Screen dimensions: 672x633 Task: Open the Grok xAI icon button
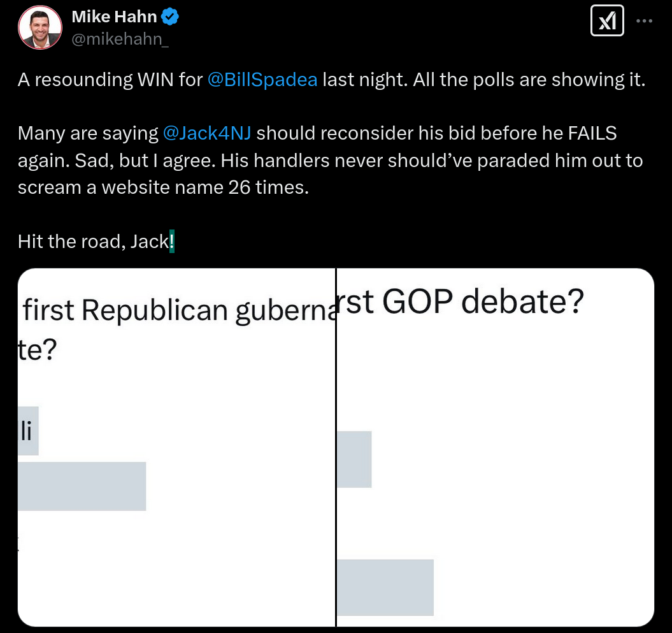[x=607, y=20]
